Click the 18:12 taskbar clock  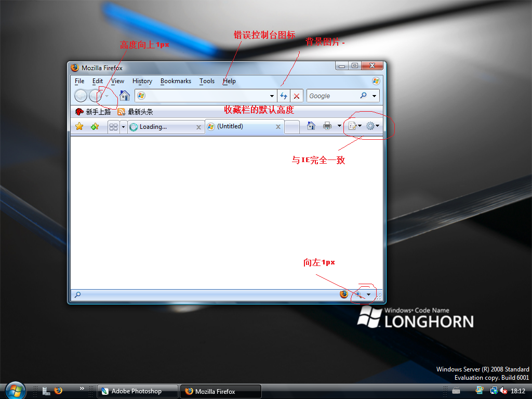pyautogui.click(x=518, y=391)
